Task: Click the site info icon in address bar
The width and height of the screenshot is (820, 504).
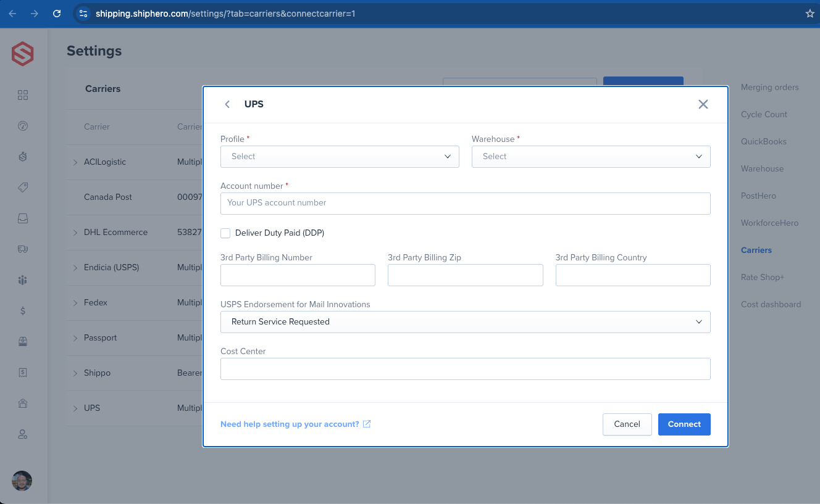Action: coord(83,14)
